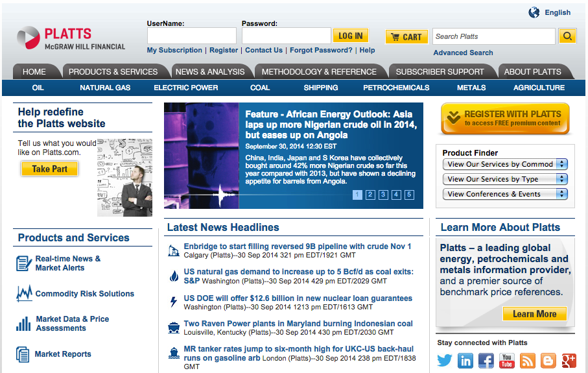Show feature slide 4
This screenshot has width=588, height=373.
(x=396, y=195)
